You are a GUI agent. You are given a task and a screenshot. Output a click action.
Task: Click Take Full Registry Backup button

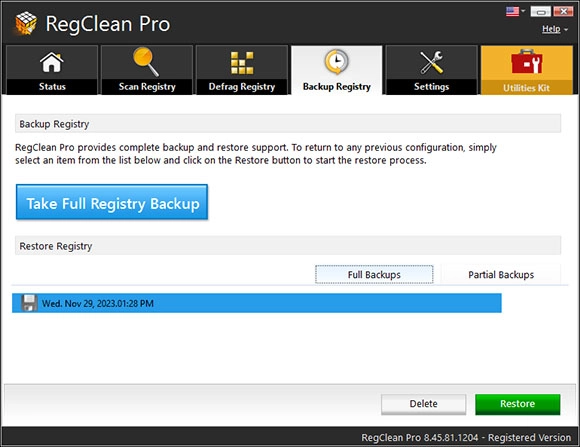112,202
